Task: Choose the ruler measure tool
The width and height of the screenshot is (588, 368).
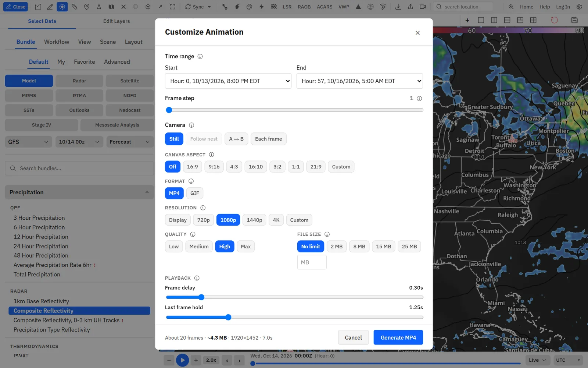Action: coord(74,7)
